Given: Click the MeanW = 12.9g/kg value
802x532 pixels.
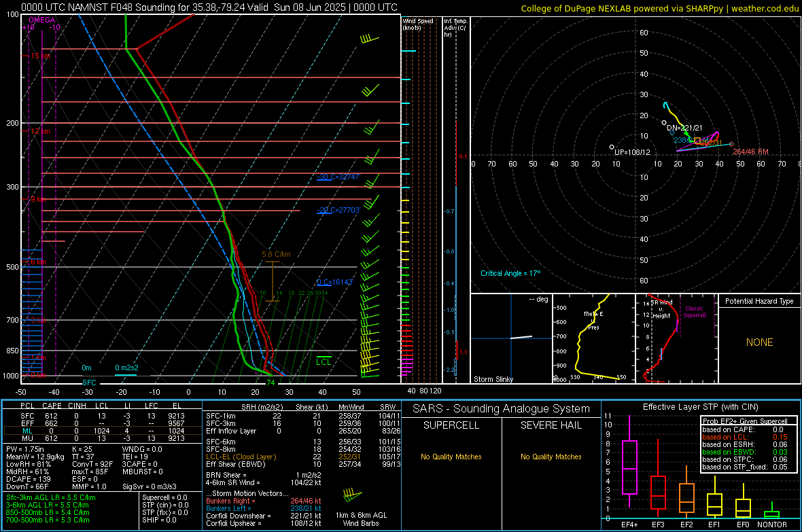Looking at the screenshot, I should click(35, 457).
